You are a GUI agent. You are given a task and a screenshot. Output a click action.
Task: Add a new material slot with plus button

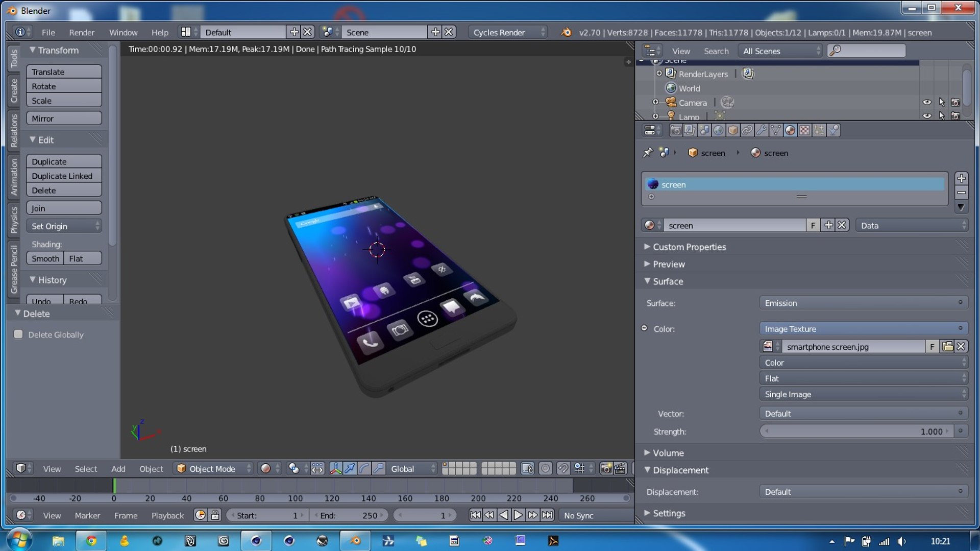pyautogui.click(x=961, y=178)
